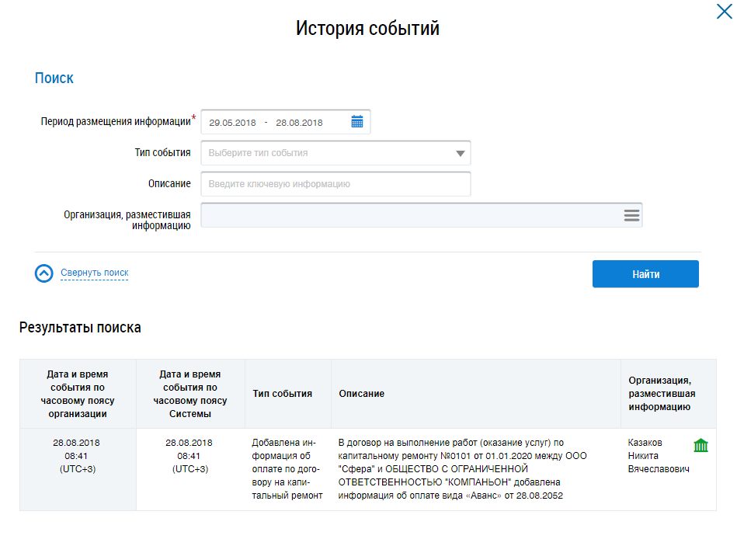Expand the Тип события dropdown arrow
737x560 pixels.
tap(460, 153)
